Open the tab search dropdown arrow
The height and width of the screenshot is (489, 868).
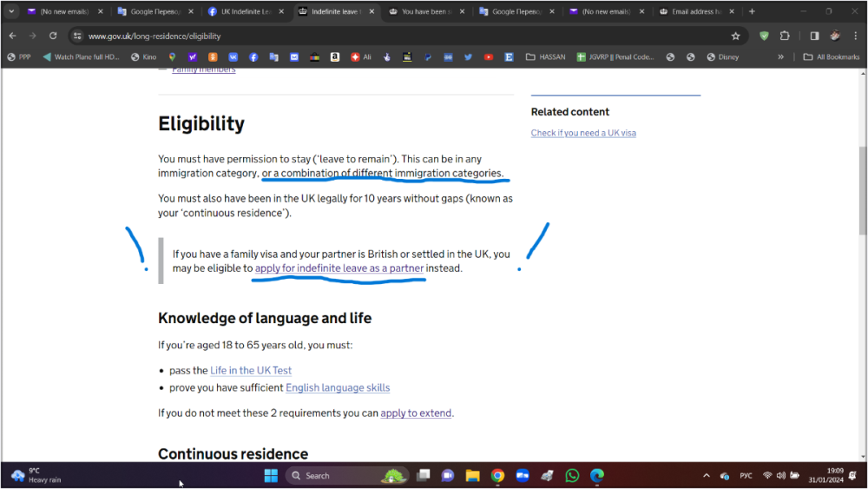[x=11, y=11]
